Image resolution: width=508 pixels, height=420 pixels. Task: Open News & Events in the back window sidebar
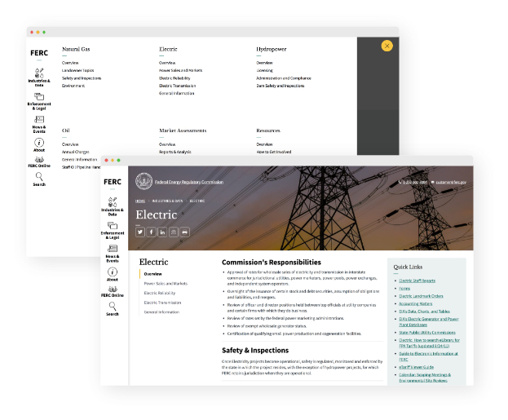coord(39,125)
